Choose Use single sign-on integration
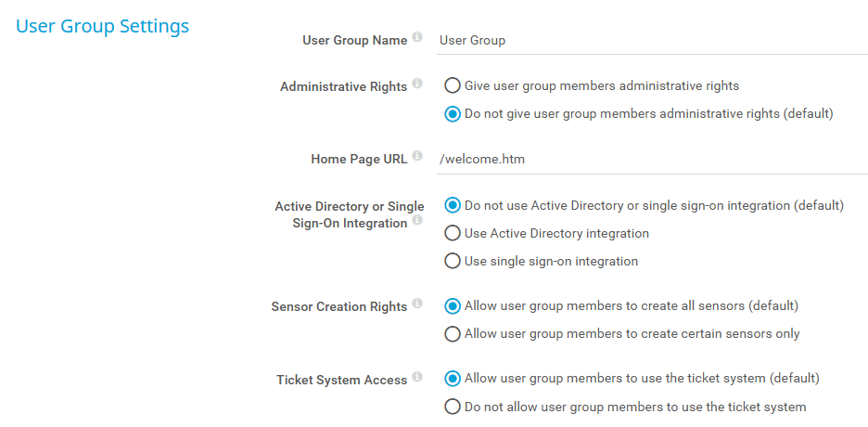868x427 pixels. pos(453,261)
